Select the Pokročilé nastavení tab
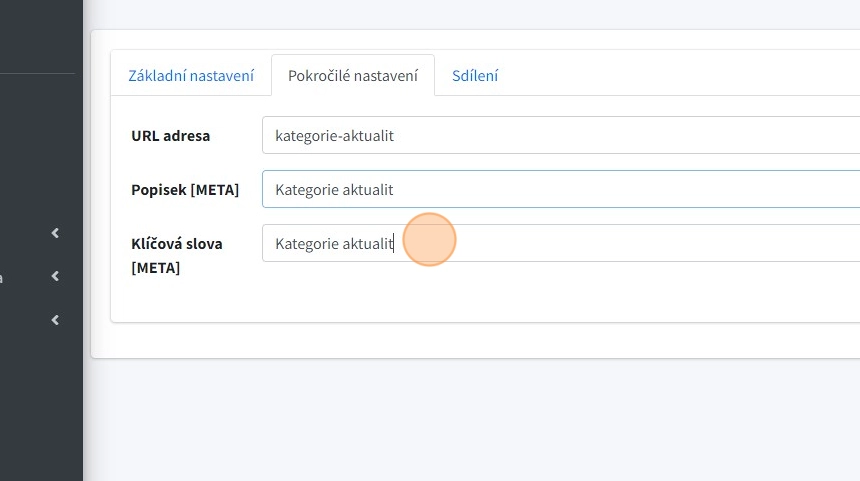This screenshot has height=481, width=860. (352, 76)
